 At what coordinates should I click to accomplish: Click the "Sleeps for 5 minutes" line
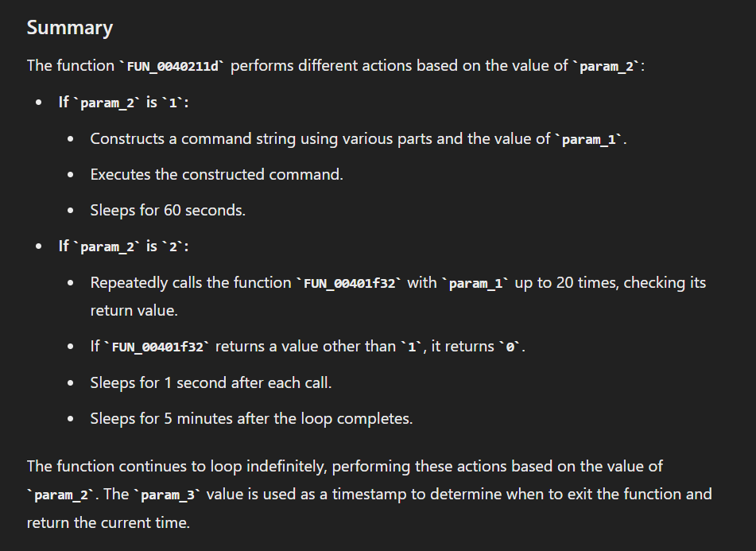(x=251, y=418)
